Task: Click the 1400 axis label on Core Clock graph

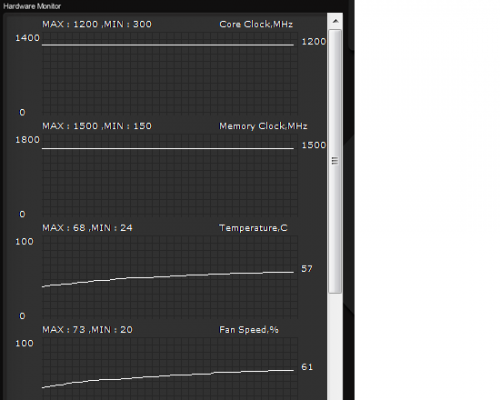Action: [27, 38]
